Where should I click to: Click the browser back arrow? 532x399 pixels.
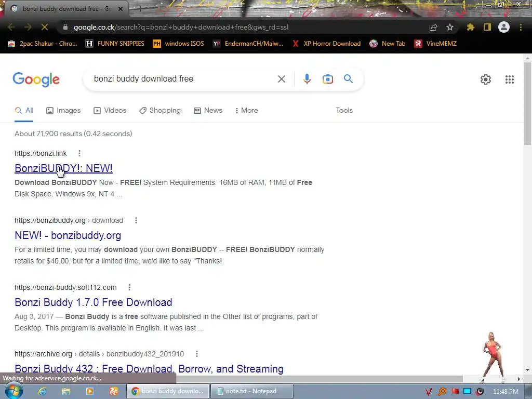click(11, 27)
